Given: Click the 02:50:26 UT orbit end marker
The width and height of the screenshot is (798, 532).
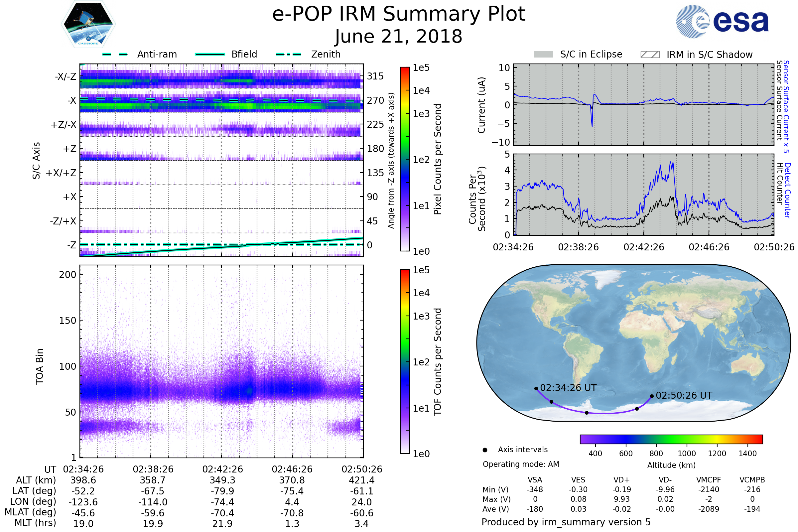Looking at the screenshot, I should (652, 396).
